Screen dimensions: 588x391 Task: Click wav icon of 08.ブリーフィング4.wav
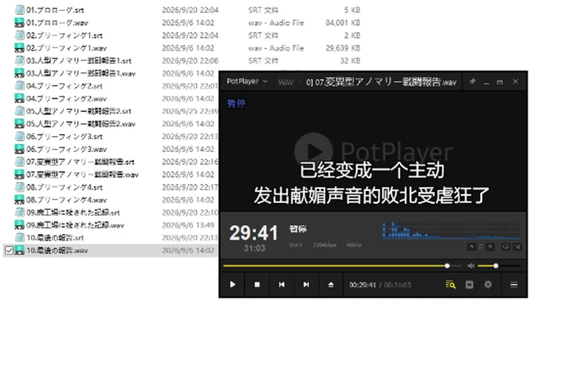pos(19,200)
